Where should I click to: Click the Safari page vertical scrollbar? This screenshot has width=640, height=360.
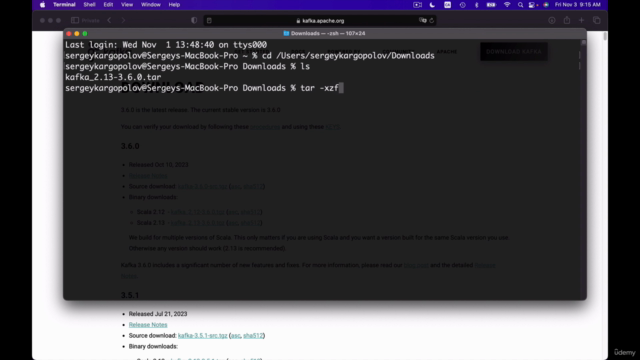(604, 37)
